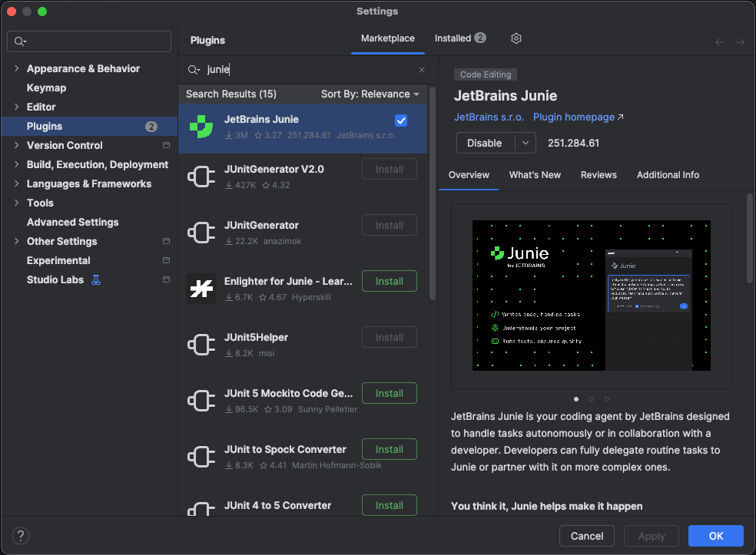Viewport: 756px width, 555px height.
Task: Click the JUnit 5 Mockito plug icon
Action: [x=201, y=401]
